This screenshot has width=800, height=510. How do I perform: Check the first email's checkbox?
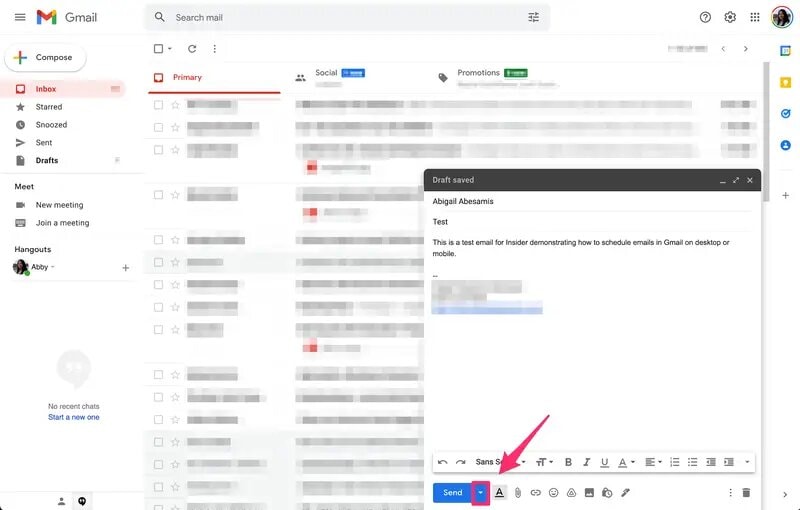tap(158, 105)
